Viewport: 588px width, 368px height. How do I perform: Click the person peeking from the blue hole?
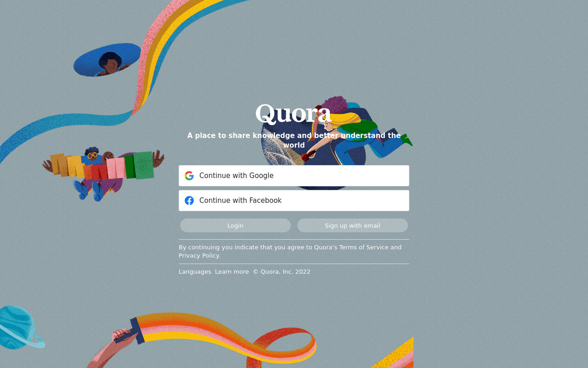(x=109, y=64)
